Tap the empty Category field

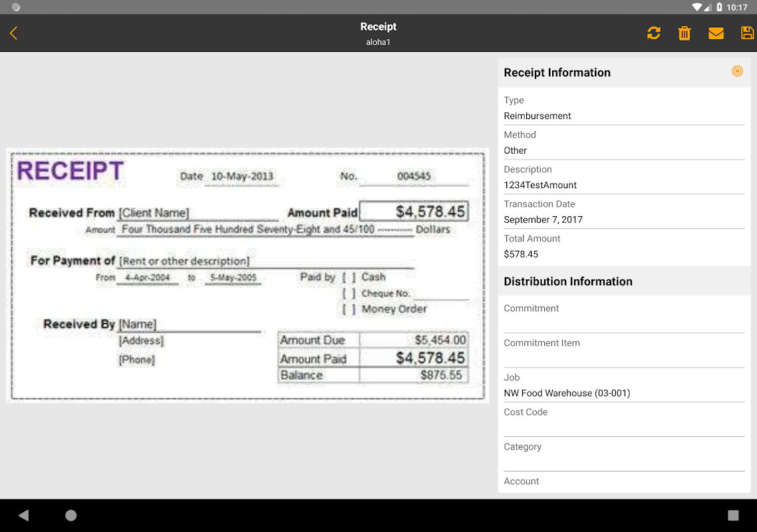(624, 455)
